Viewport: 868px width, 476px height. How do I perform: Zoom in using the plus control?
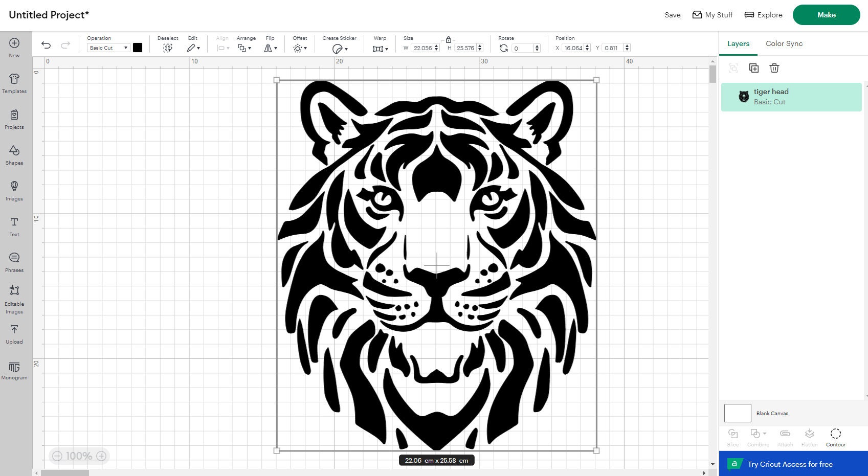101,456
